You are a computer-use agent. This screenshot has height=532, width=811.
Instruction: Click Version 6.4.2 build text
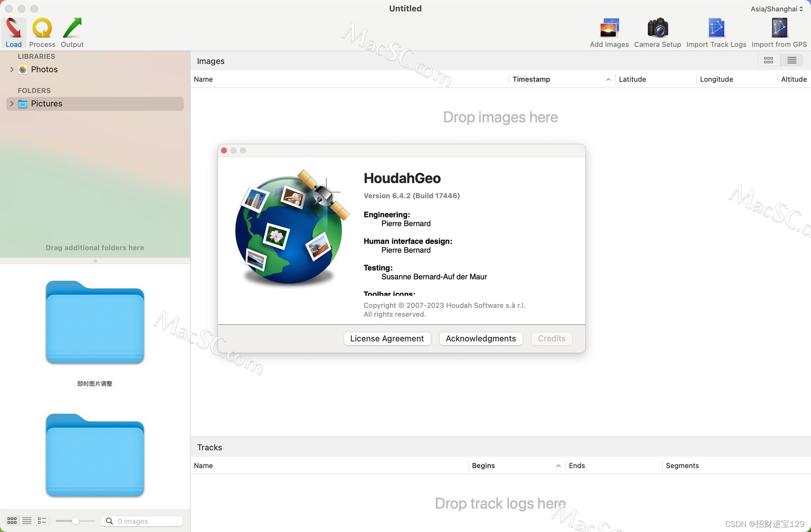(412, 195)
